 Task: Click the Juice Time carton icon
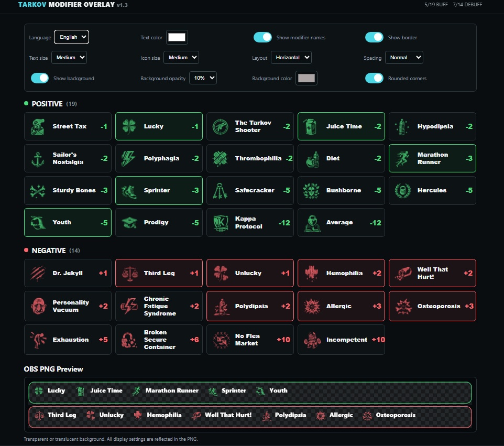coord(311,126)
